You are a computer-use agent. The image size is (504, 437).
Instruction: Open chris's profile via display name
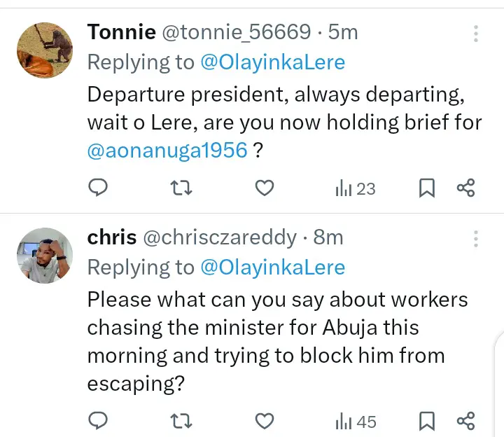click(112, 237)
